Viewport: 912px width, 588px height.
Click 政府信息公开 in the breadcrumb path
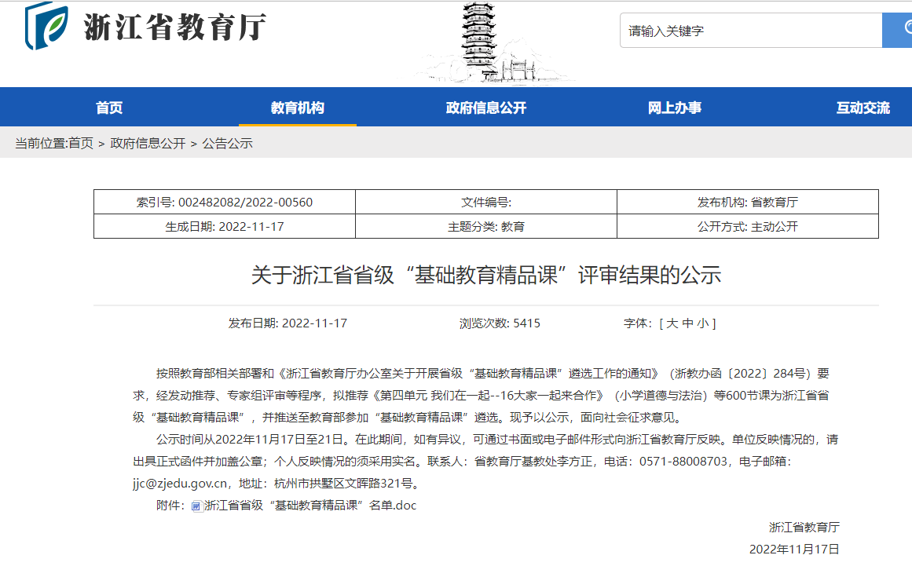click(x=148, y=144)
